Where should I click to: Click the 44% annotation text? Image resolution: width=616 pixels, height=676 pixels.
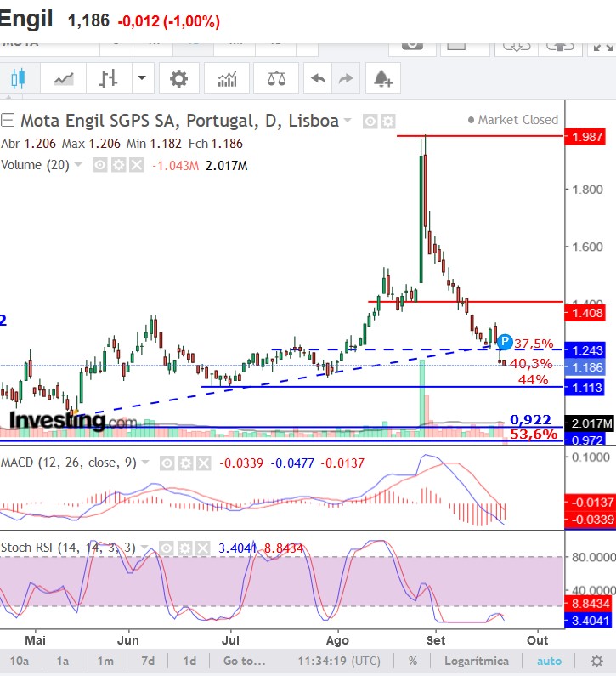(x=533, y=380)
